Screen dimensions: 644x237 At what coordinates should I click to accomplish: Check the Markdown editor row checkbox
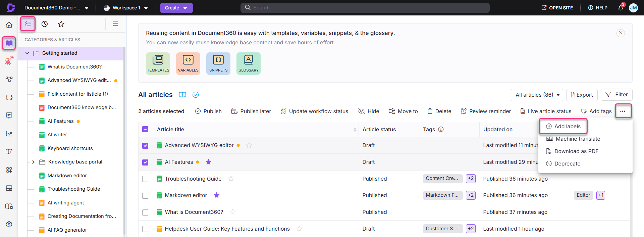(145, 195)
